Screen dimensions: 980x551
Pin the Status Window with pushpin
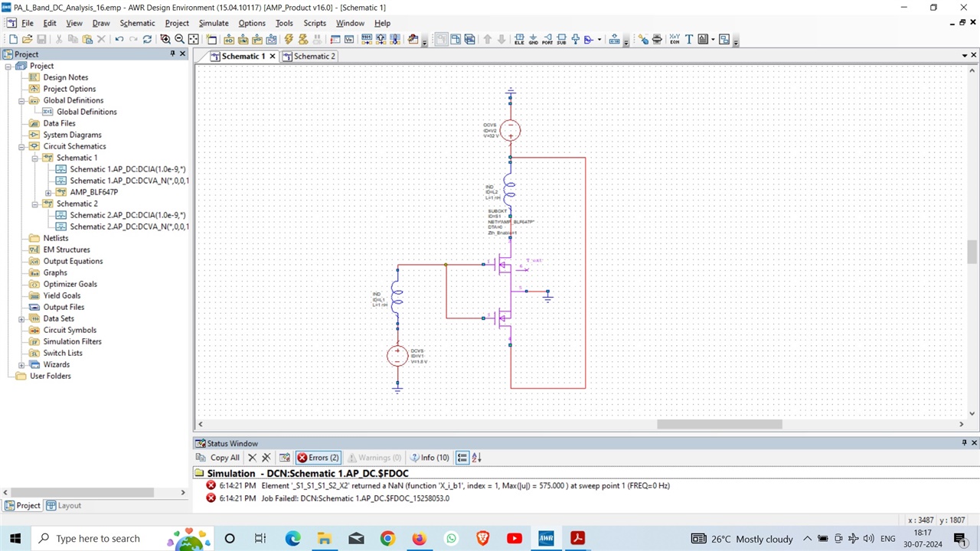click(964, 443)
